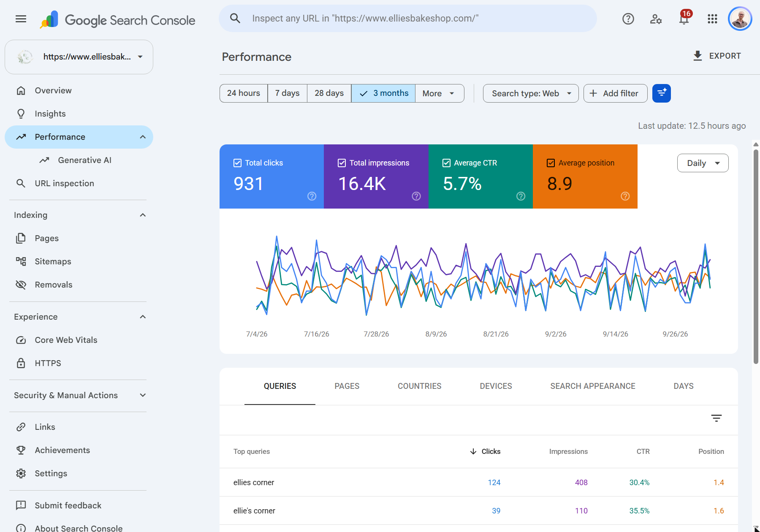
Task: Open the hamburger main menu
Action: click(x=21, y=19)
